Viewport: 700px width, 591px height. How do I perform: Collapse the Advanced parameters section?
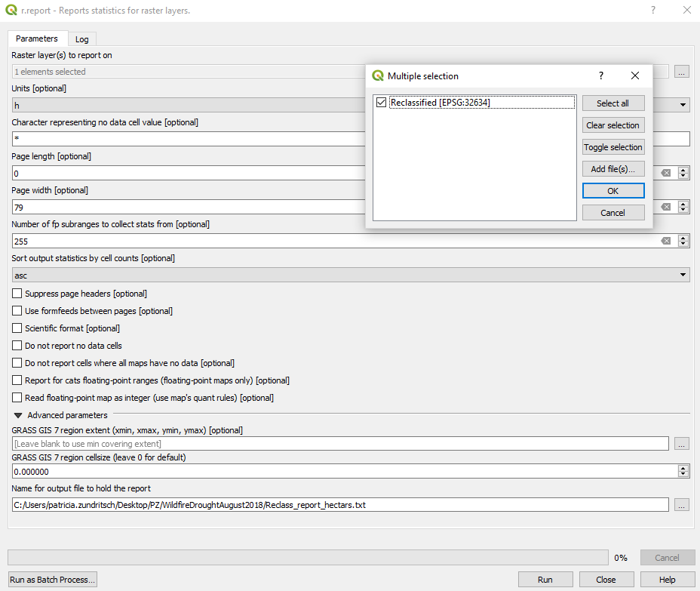18,415
